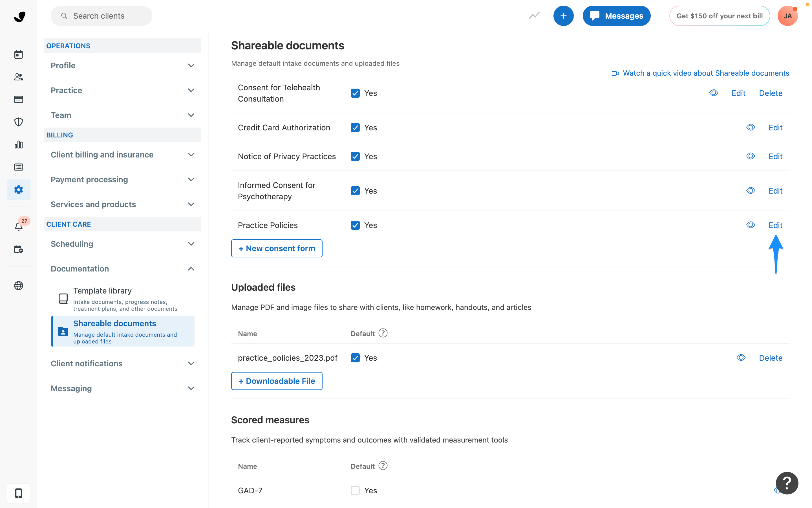
Task: Edit Credit Card Authorization form
Action: coord(775,128)
